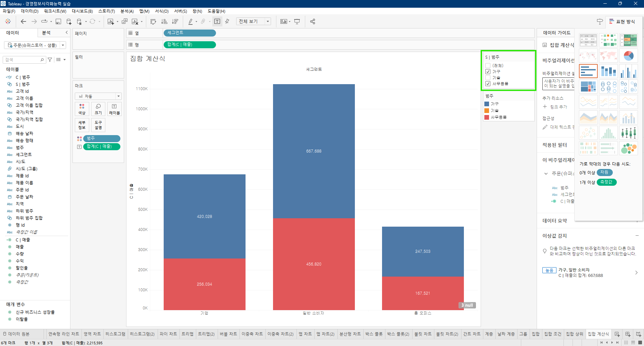Select the box-and-whisker plot in Show Me

point(629,133)
